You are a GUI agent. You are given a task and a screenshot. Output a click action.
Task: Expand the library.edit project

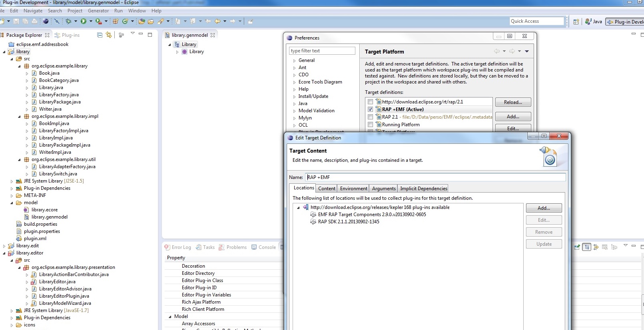click(4, 246)
